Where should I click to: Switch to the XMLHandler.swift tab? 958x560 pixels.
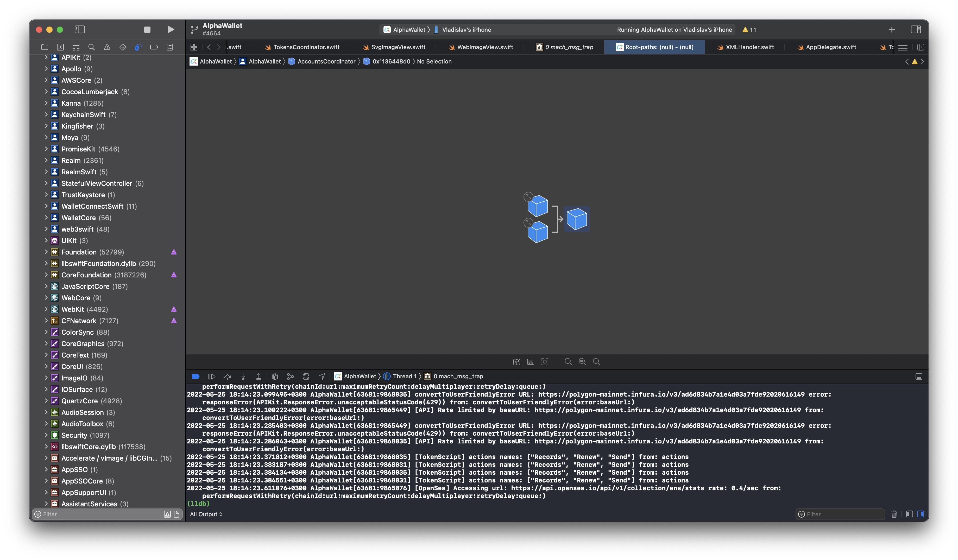pos(749,47)
